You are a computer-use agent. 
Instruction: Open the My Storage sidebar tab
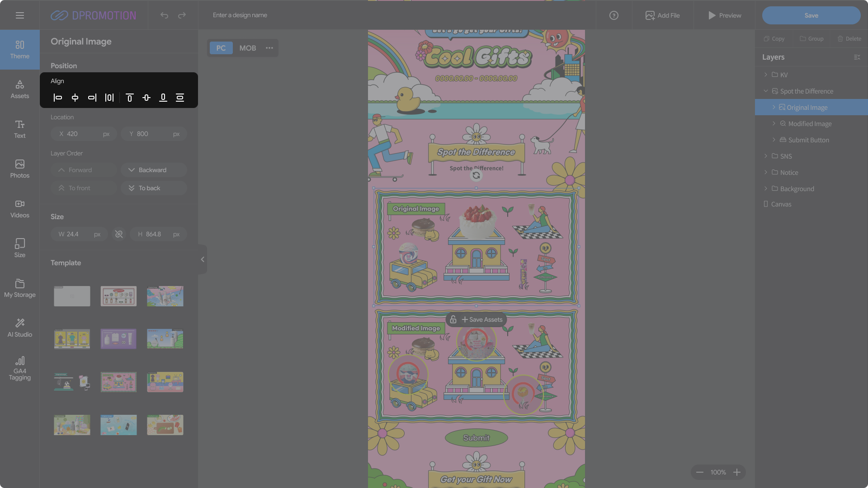point(20,288)
